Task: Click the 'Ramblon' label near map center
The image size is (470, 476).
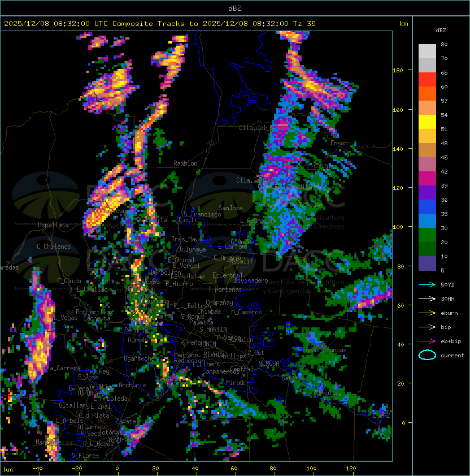Action: 185,163
